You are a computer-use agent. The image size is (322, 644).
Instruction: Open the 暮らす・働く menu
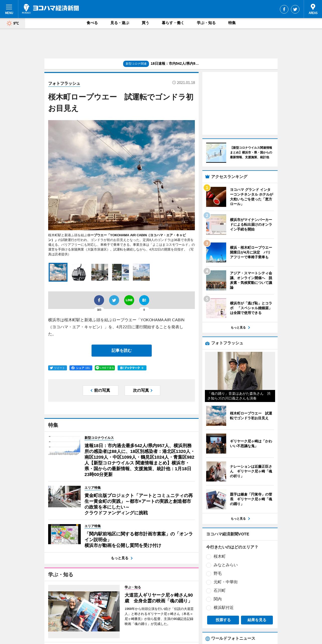(173, 23)
